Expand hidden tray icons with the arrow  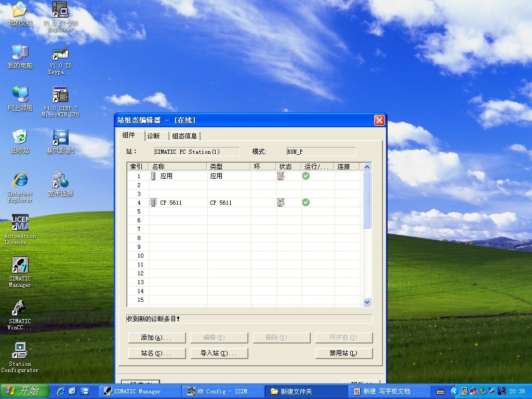point(455,391)
